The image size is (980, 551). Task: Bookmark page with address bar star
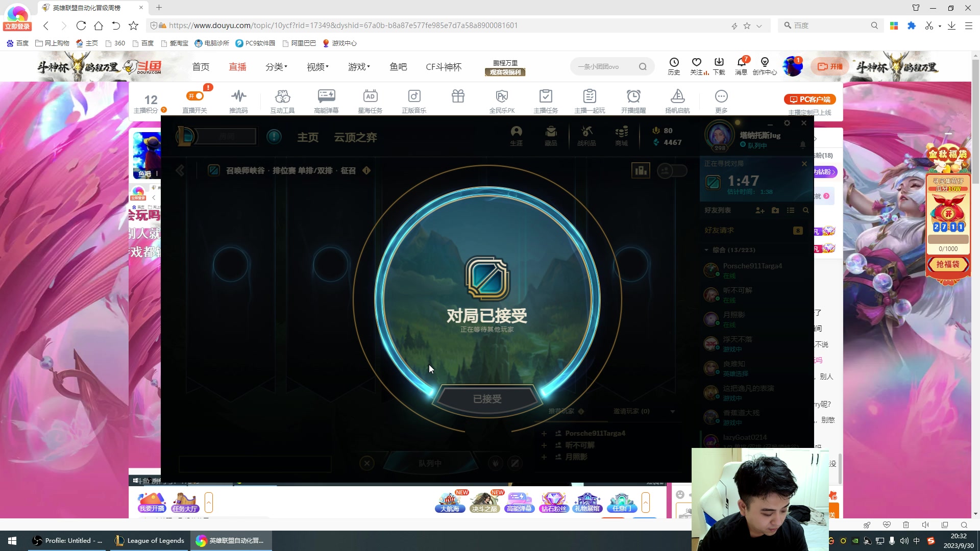(x=747, y=26)
